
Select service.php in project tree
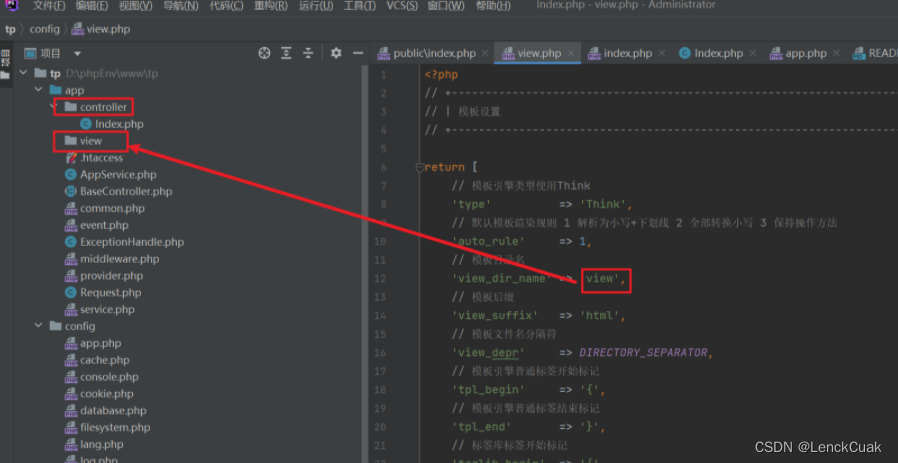pyautogui.click(x=100, y=309)
